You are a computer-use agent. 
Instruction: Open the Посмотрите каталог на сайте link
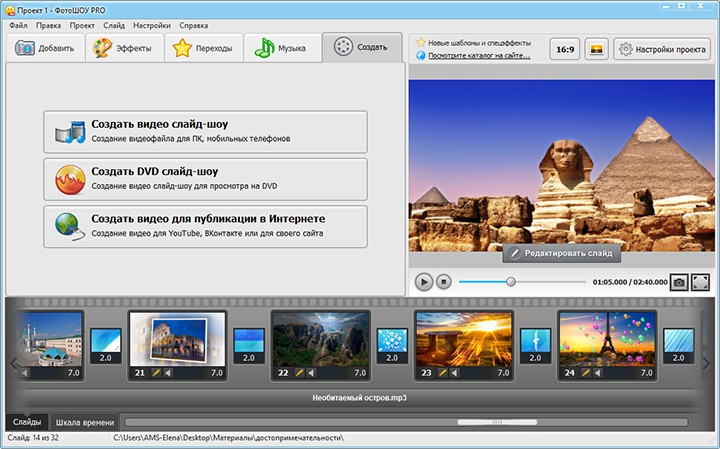tap(479, 55)
